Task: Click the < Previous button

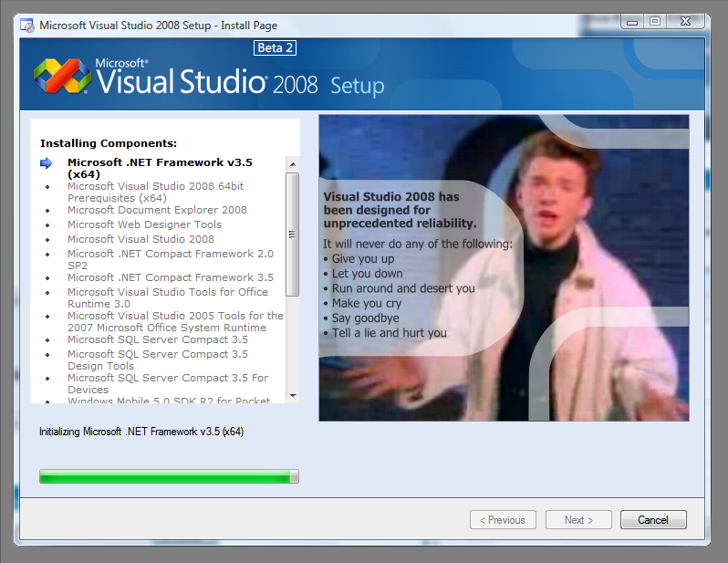Action: (503, 520)
